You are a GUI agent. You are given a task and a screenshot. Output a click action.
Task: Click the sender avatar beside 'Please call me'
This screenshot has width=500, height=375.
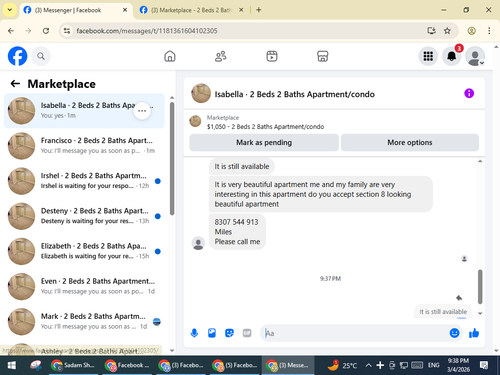[x=198, y=243]
